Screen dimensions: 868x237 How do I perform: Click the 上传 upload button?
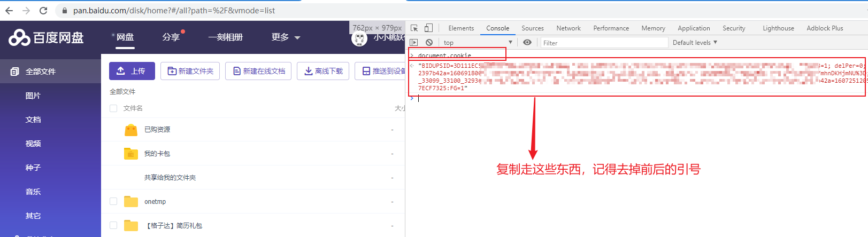click(x=132, y=71)
